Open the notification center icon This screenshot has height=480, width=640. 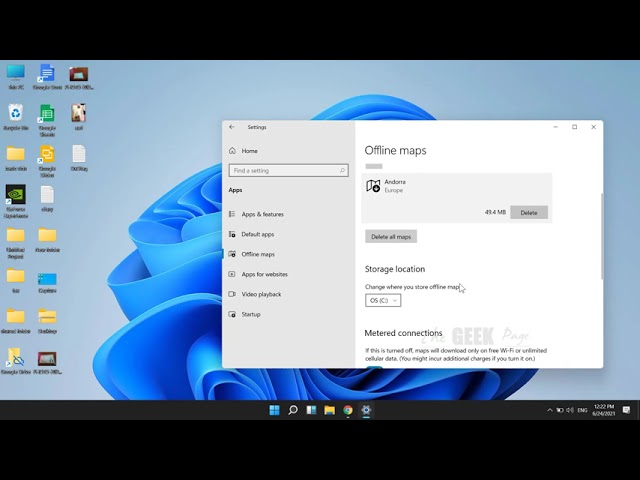[626, 410]
